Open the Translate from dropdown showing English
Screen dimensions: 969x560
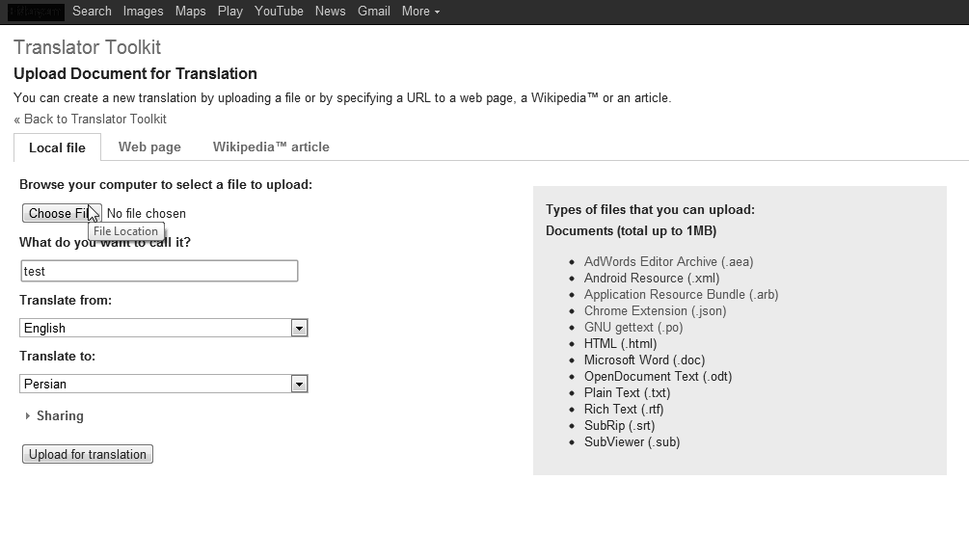point(163,328)
